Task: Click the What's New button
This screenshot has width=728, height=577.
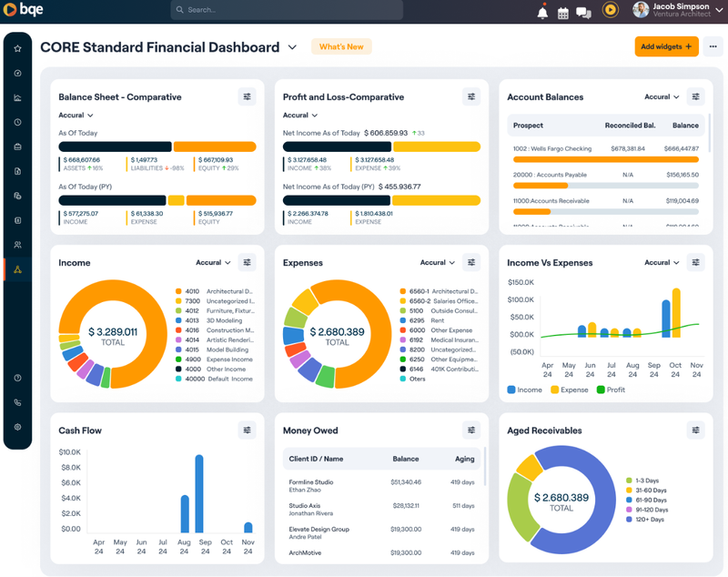Action: (340, 46)
